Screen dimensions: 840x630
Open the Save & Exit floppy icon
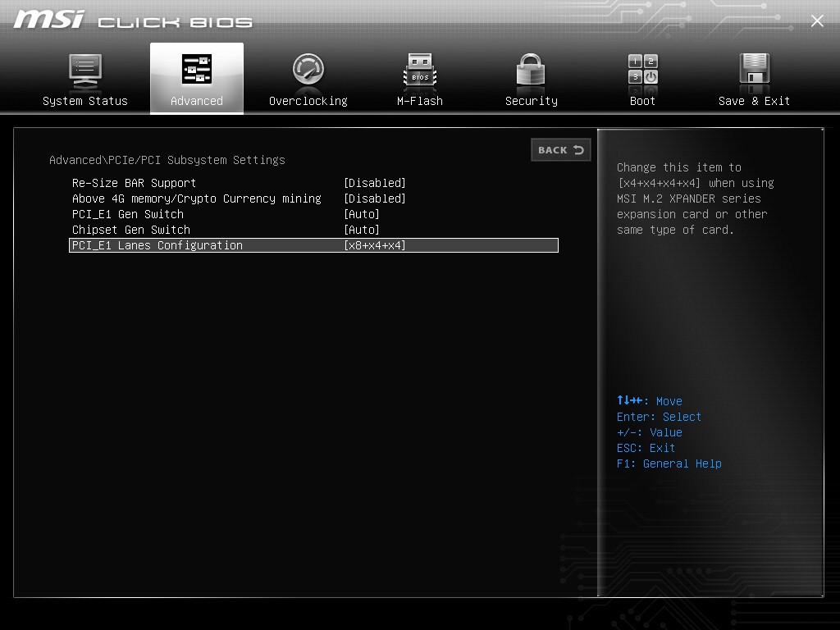(x=755, y=69)
